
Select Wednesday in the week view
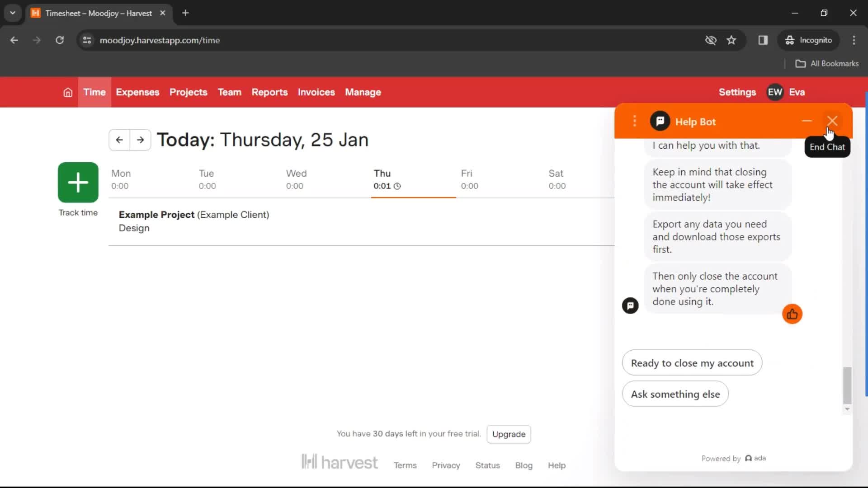326,179
